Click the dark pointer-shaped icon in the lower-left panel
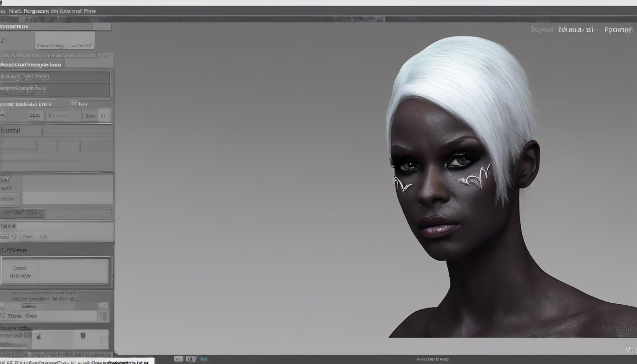Viewport: 637px width, 364px height. (x=39, y=337)
